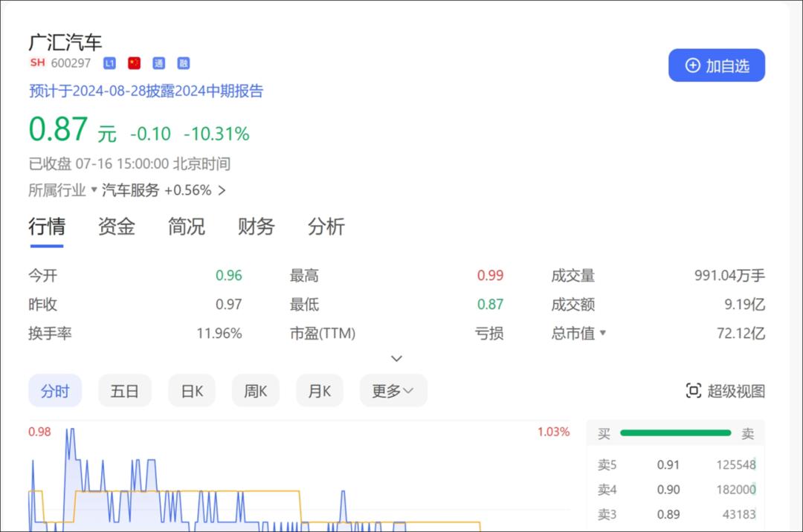Screen dimensions: 803x532
Task: Open the 2024 interim report disclosure link
Action: [x=146, y=91]
